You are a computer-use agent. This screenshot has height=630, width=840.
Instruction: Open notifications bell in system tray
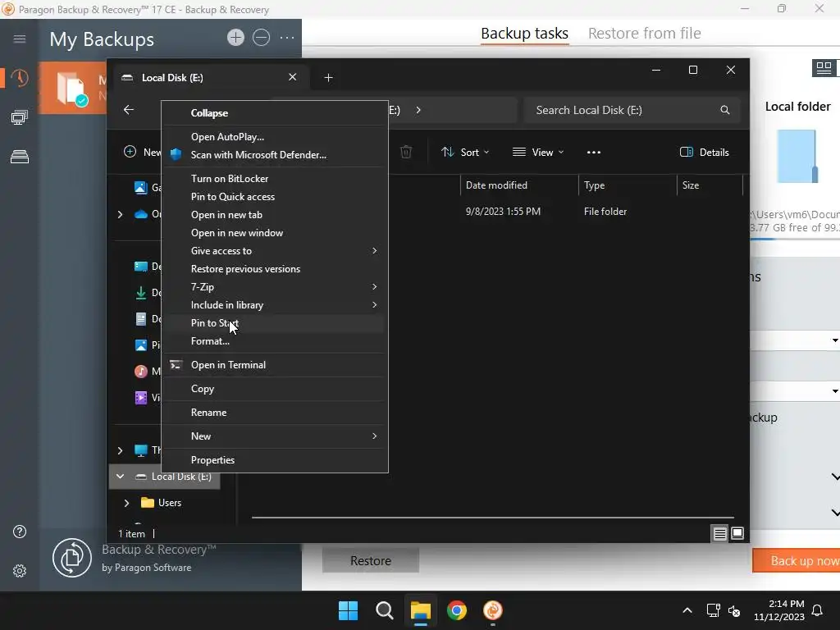818,610
